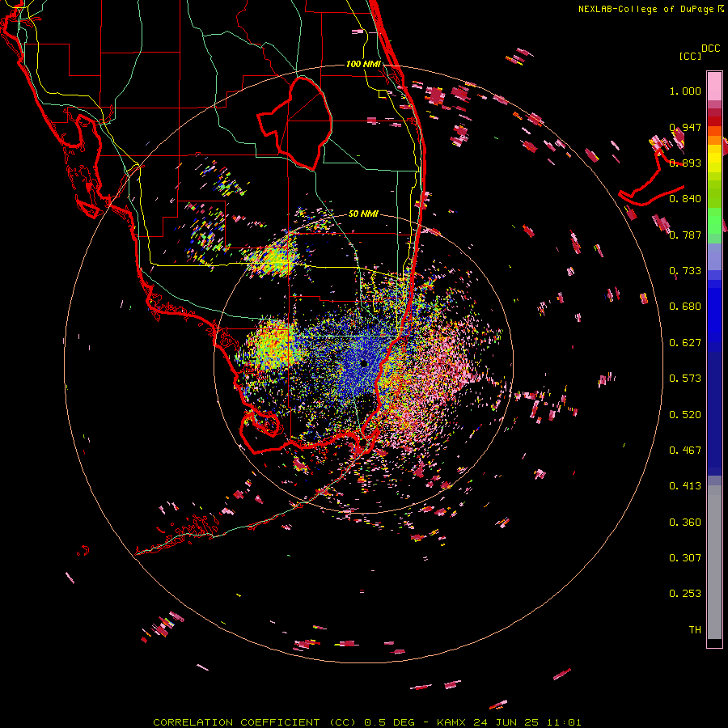Viewport: 728px width, 728px height.
Task: Click the 0.253 scale value
Action: tap(685, 594)
